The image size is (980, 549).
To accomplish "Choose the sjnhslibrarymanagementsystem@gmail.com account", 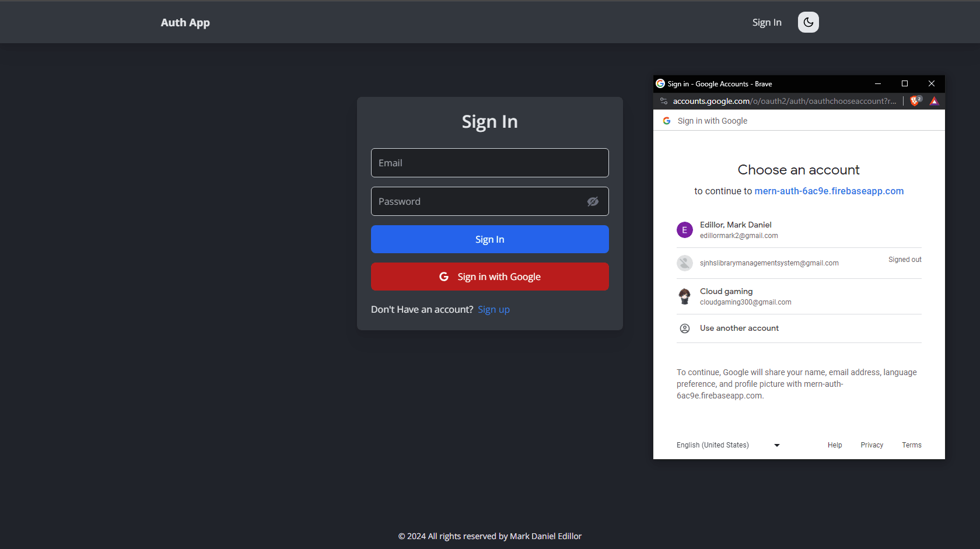I will pos(799,263).
